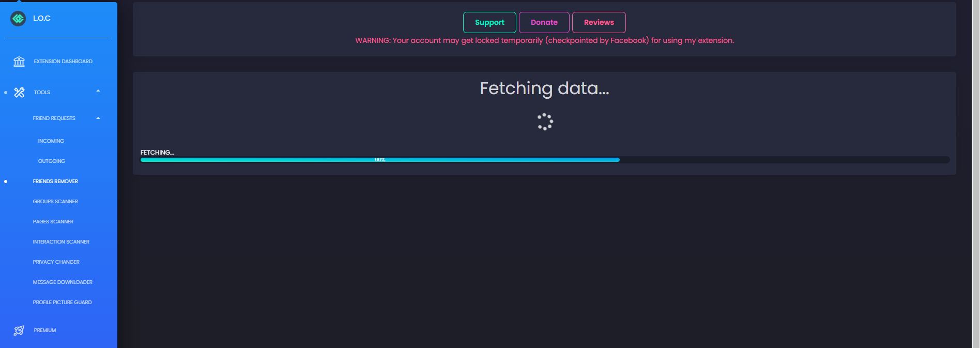Screen dimensions: 980x348
Task: Click the L.O.C logo icon
Action: pos(18,19)
